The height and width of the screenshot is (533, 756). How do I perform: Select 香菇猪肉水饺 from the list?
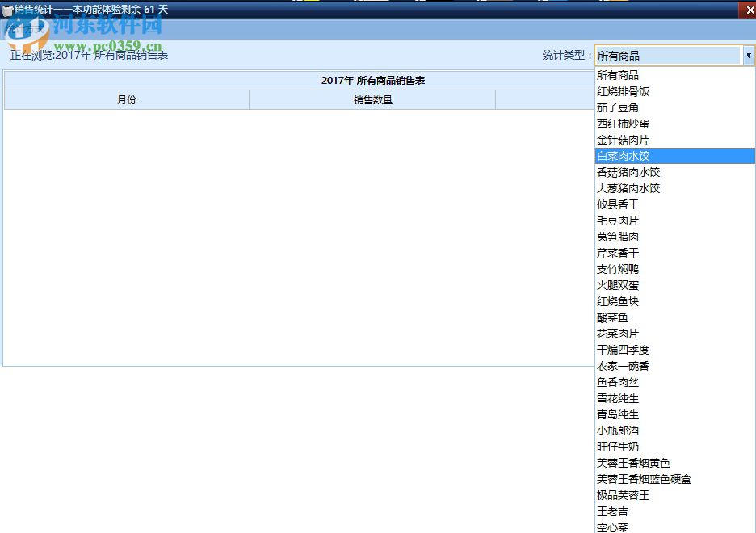coord(675,172)
